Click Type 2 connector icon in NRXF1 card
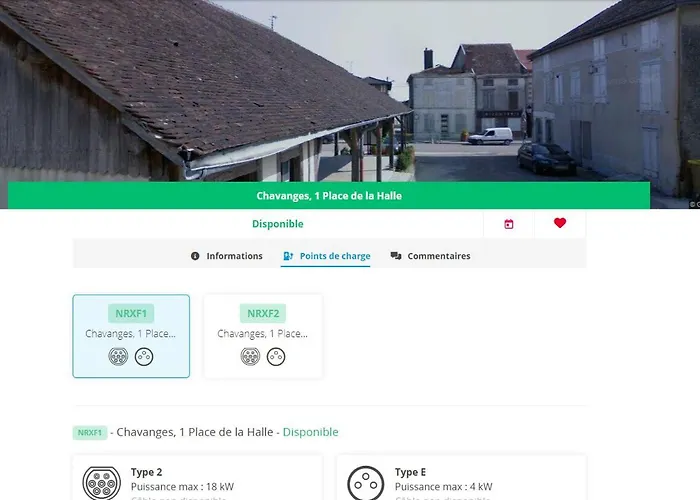Screen dimensions: 700x500 (x=118, y=357)
